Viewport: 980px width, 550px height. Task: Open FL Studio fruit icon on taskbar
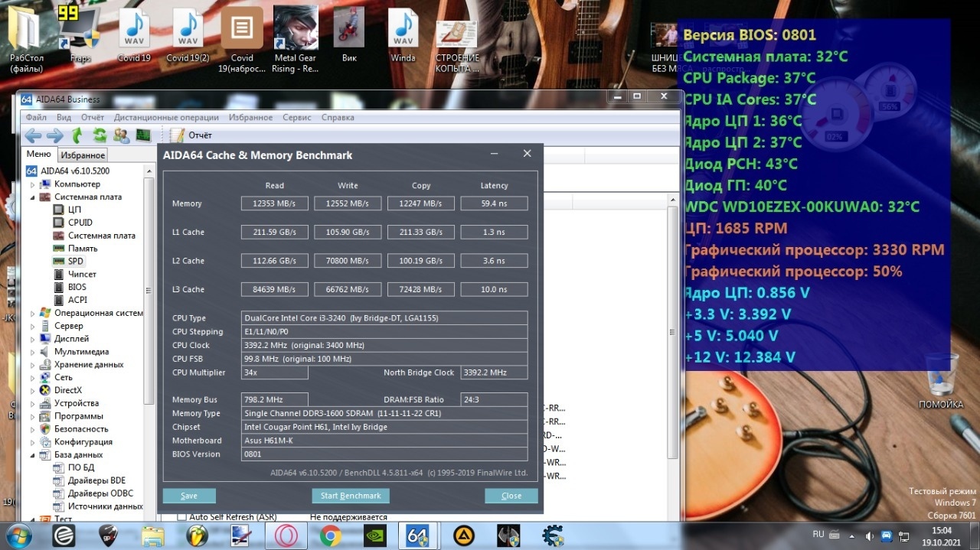tap(198, 535)
